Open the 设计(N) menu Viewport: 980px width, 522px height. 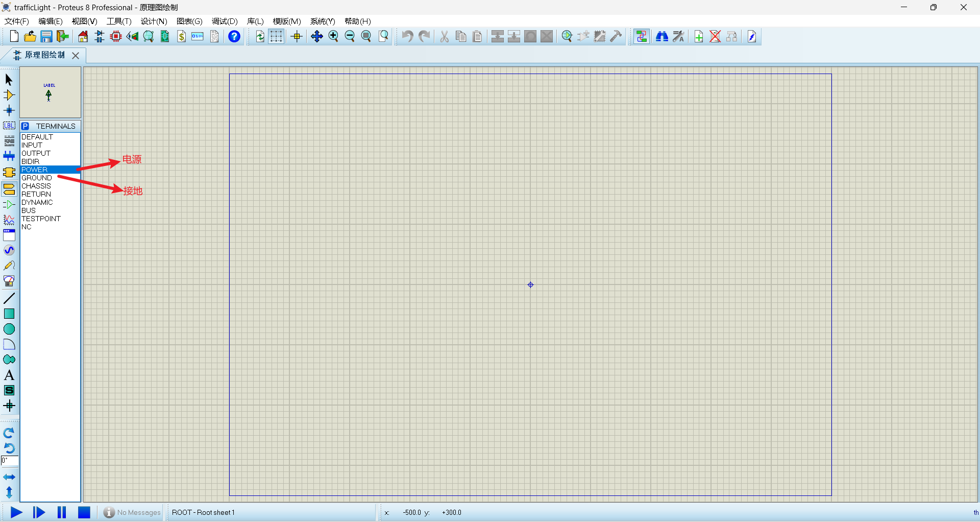(x=154, y=21)
